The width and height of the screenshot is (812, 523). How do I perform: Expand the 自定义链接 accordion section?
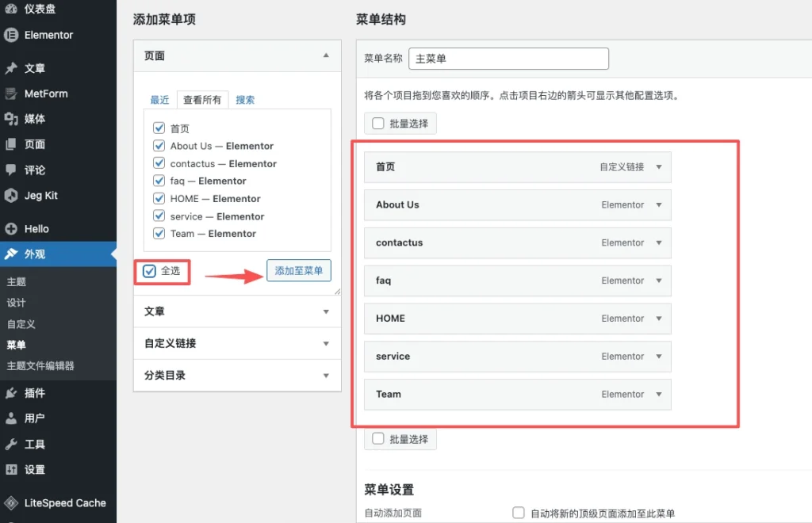237,343
